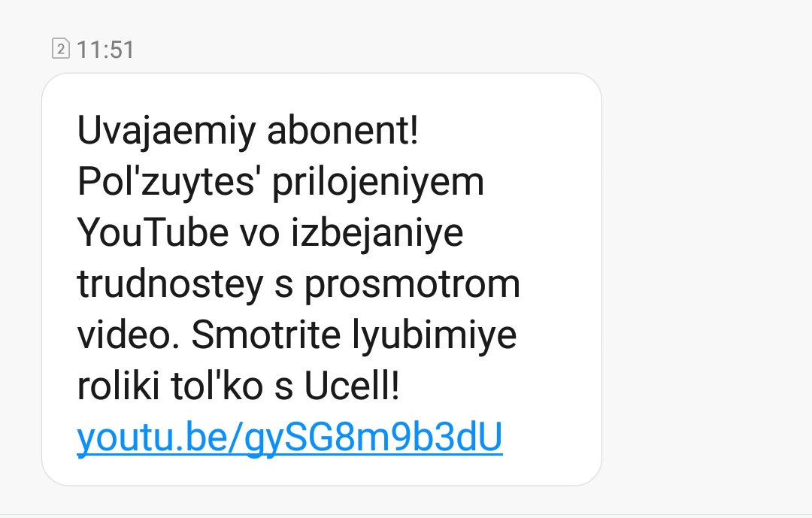Tap the word "trudnostey" in message

pos(171,284)
